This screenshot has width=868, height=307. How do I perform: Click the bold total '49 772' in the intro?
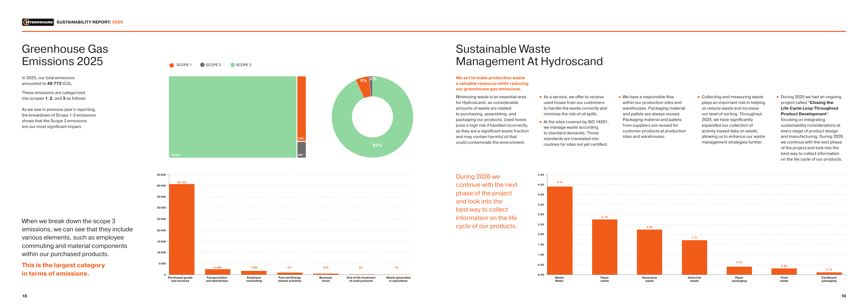tap(54, 84)
